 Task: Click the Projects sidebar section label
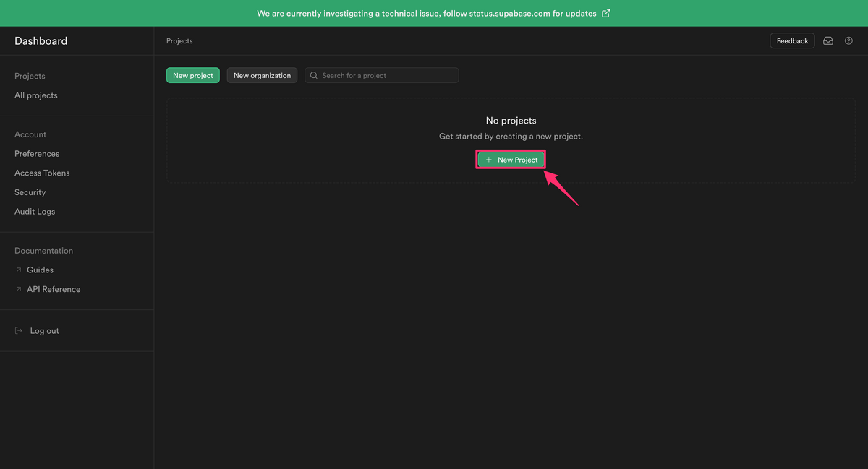(30, 76)
